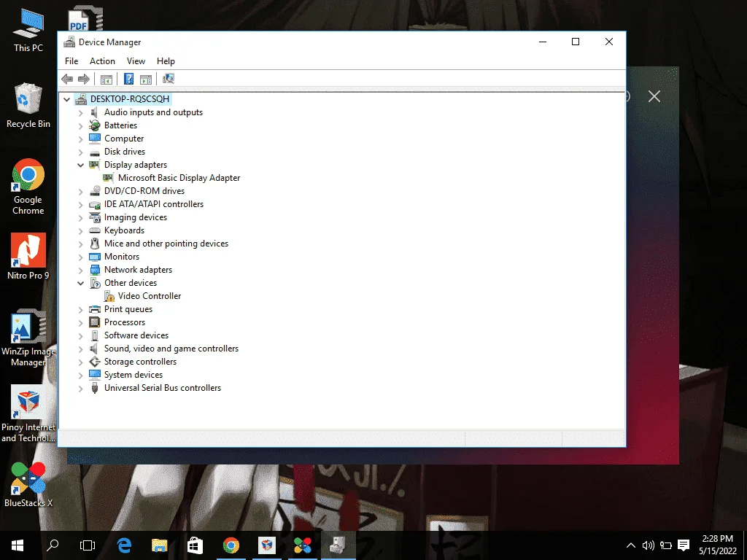
Task: Open WinZip Image Manager desktop shortcut
Action: coord(28,338)
